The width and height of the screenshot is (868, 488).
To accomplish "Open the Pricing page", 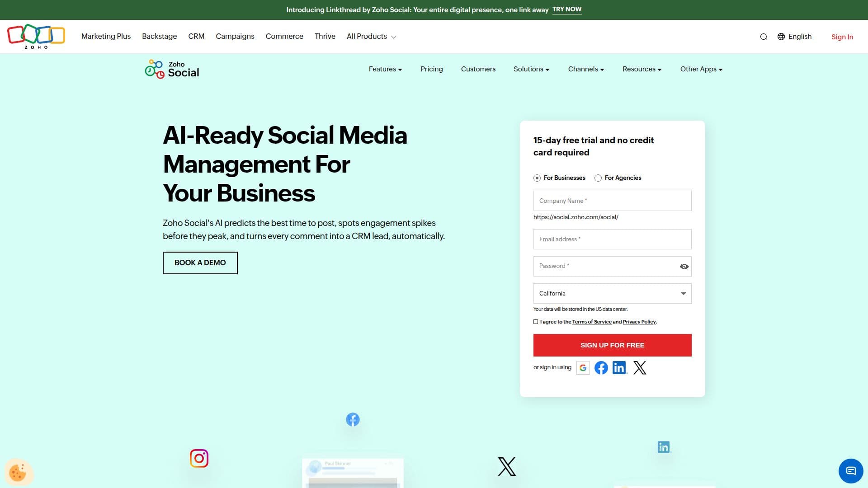I will click(x=431, y=69).
